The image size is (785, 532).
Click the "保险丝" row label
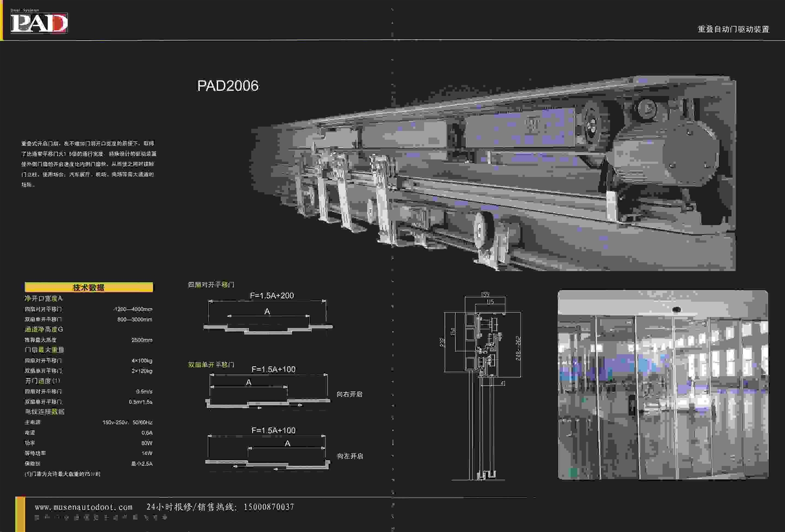pos(33,463)
